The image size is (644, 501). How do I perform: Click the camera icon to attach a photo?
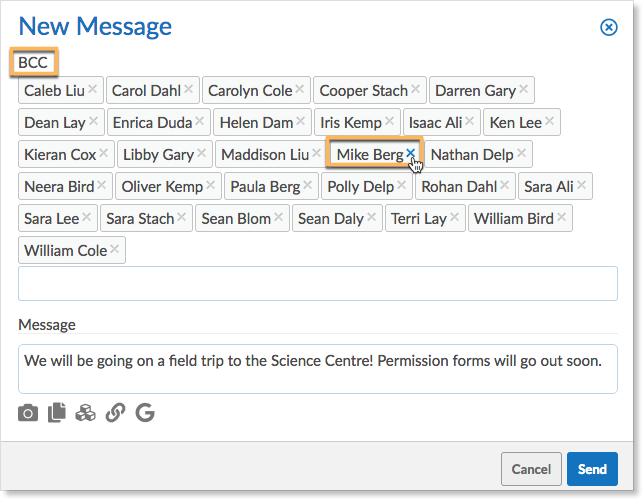tap(28, 412)
